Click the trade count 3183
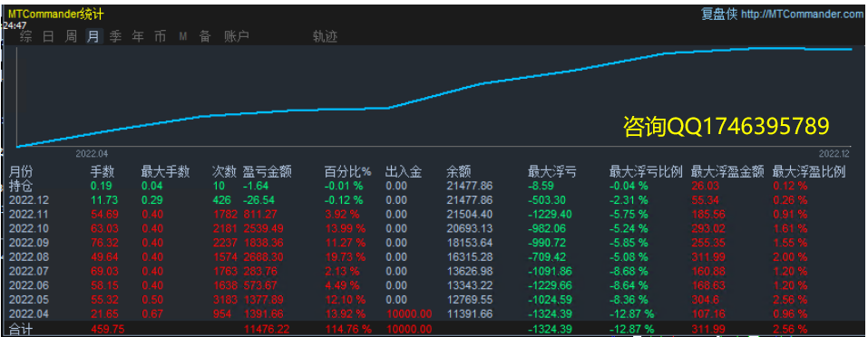868x337 pixels. click(225, 300)
